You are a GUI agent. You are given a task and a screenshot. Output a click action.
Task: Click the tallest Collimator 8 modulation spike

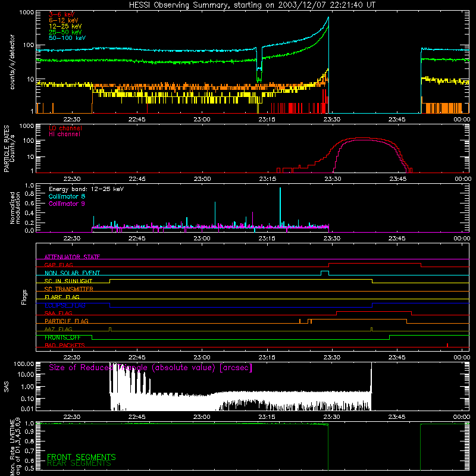tap(280, 206)
